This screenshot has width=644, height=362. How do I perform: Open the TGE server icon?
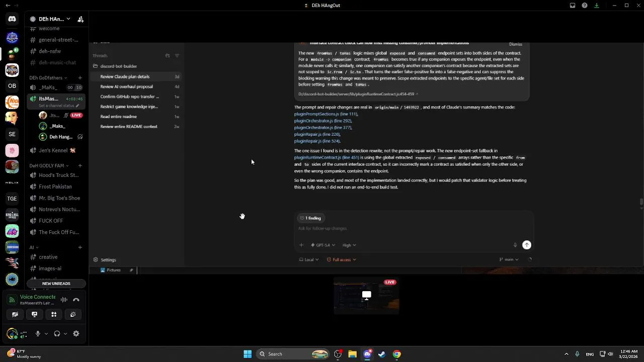(x=12, y=199)
